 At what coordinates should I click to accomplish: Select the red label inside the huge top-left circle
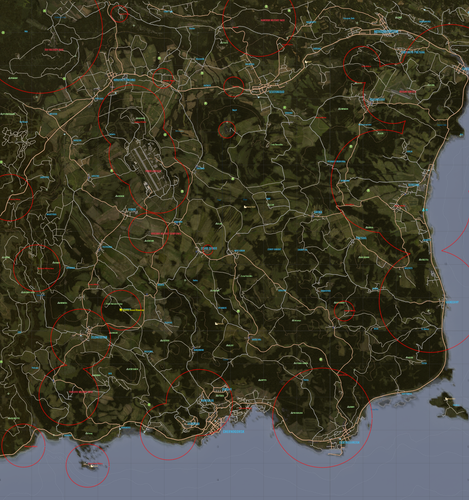(x=54, y=50)
